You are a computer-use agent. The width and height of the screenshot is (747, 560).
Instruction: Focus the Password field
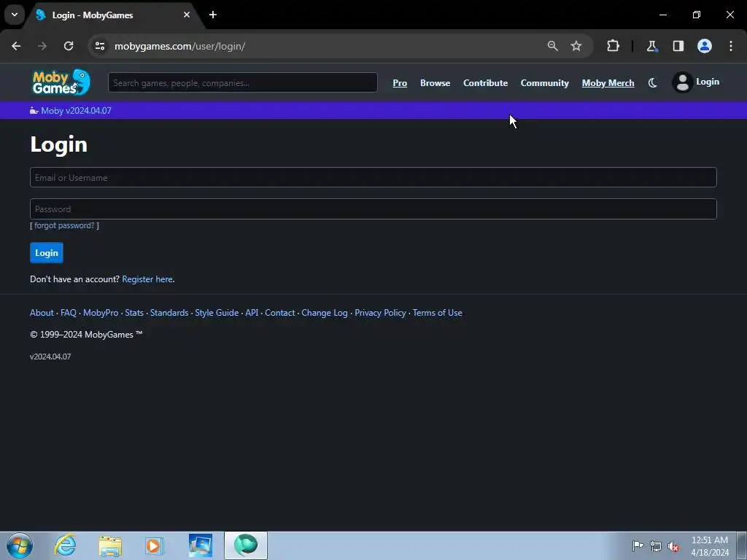[x=373, y=209]
